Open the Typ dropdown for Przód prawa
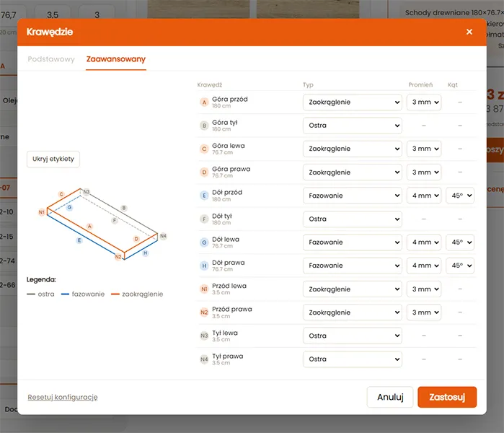The height and width of the screenshot is (433, 504). pos(353,312)
